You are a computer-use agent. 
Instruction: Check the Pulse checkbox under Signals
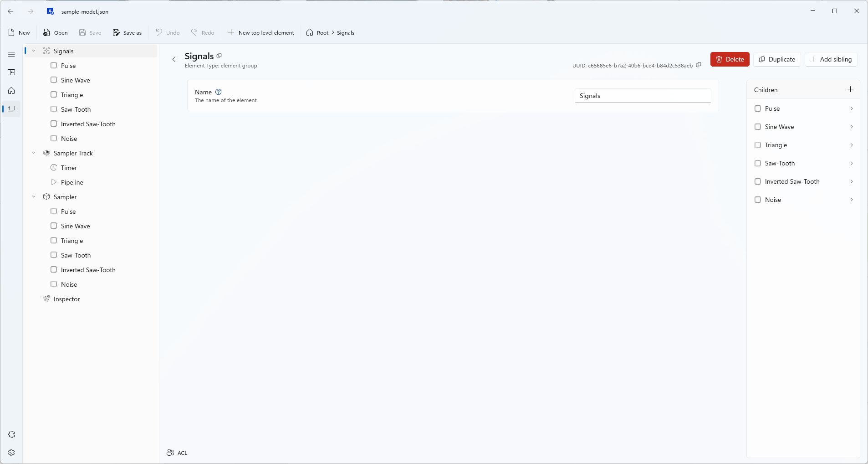coord(54,66)
